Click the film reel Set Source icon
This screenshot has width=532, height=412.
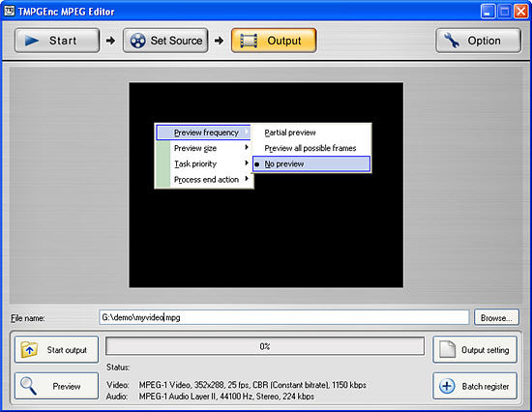(x=137, y=41)
